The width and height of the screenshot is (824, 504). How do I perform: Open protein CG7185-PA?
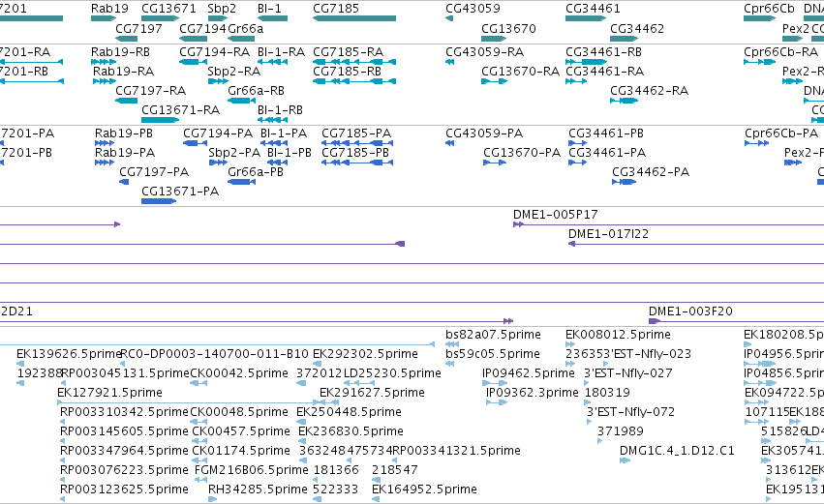(x=356, y=133)
